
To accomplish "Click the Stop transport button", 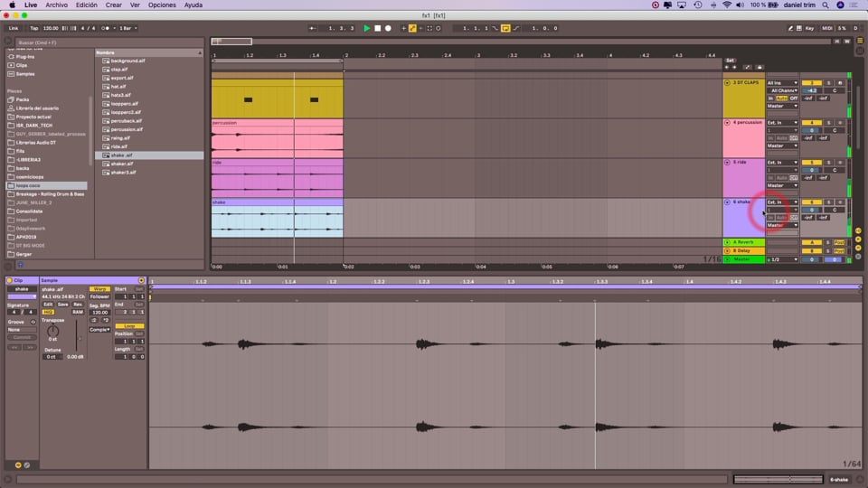I will click(x=378, y=28).
